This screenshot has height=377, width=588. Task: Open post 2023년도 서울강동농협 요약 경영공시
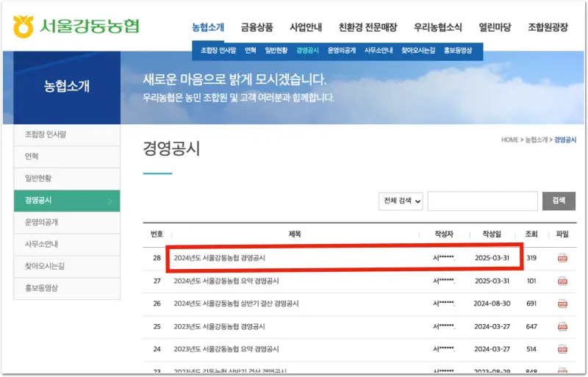226,349
